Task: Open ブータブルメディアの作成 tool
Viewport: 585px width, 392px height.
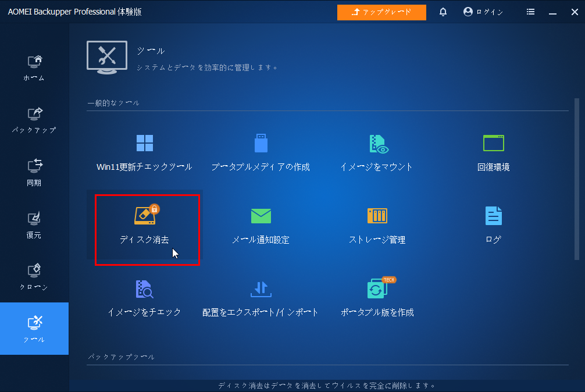Action: (261, 153)
